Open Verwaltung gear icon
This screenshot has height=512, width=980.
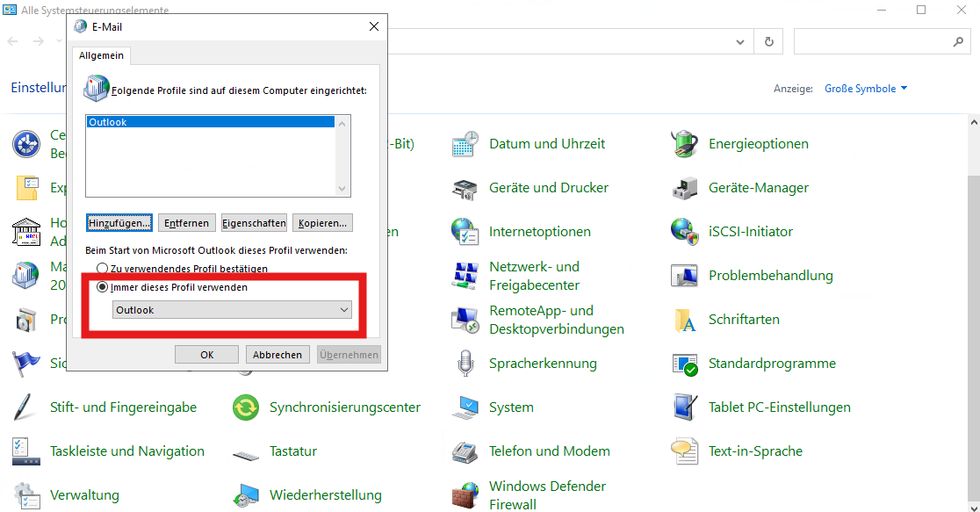[x=25, y=495]
